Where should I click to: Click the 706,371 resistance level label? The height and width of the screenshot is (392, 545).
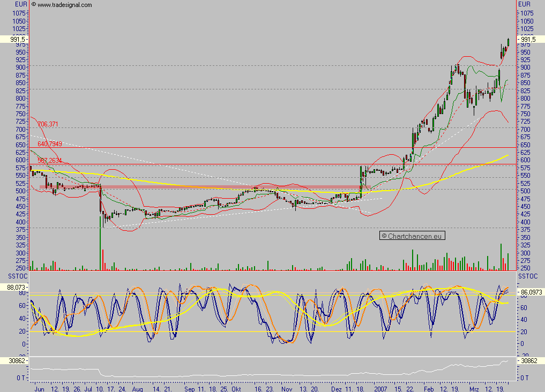[48, 124]
